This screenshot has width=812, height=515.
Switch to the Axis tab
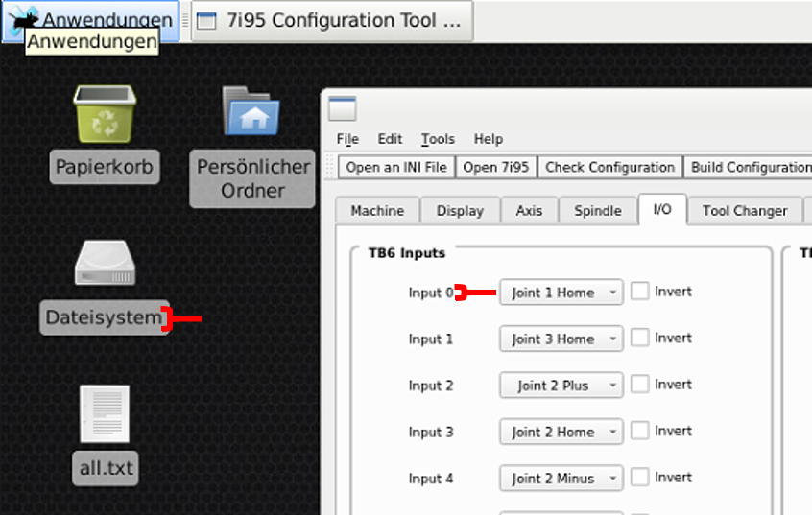coord(529,211)
